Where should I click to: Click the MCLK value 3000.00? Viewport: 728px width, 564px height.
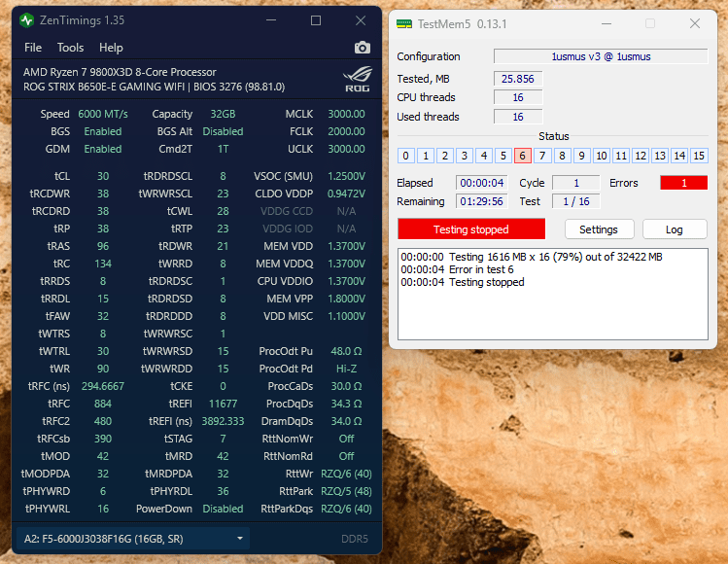click(x=346, y=114)
